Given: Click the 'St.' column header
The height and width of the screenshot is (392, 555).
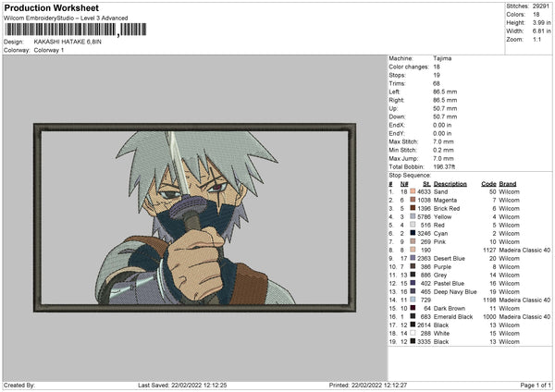Looking at the screenshot, I should click(x=426, y=184).
